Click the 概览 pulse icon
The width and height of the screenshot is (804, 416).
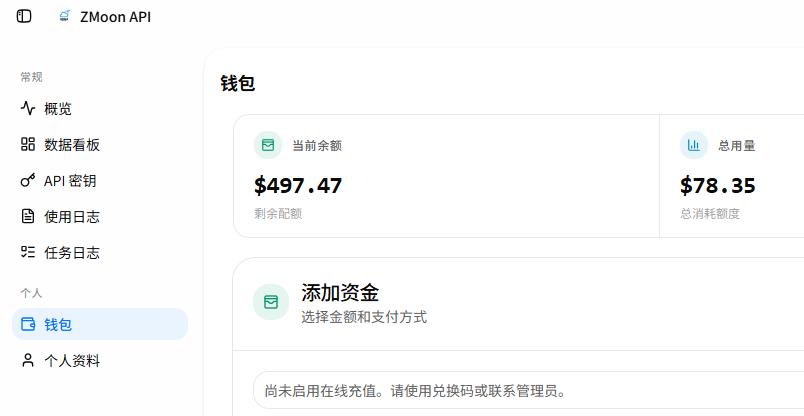click(x=28, y=108)
